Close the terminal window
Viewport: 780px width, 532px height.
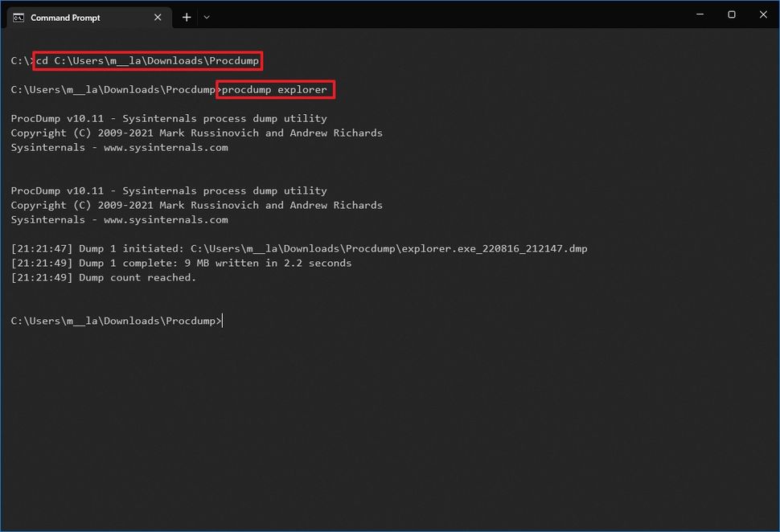763,14
